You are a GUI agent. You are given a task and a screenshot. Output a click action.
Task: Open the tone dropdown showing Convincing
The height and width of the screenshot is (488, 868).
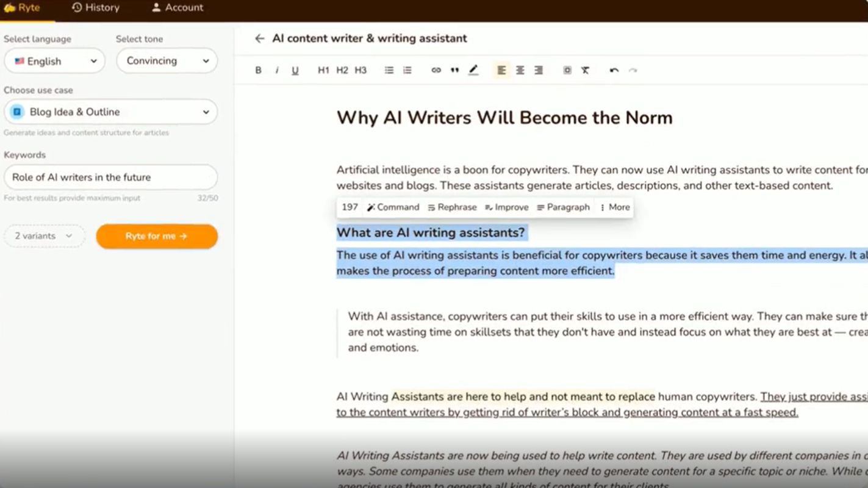pyautogui.click(x=167, y=61)
